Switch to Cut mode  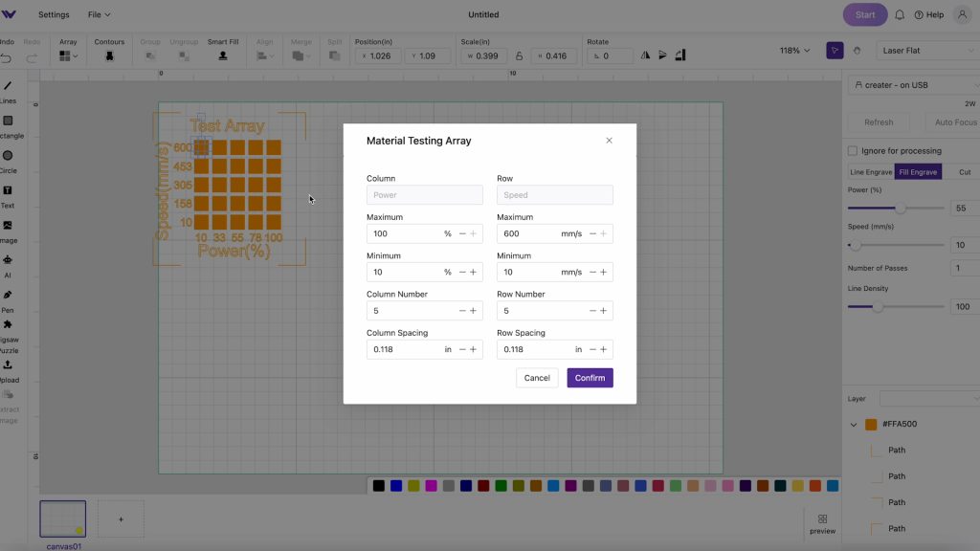[x=965, y=171]
